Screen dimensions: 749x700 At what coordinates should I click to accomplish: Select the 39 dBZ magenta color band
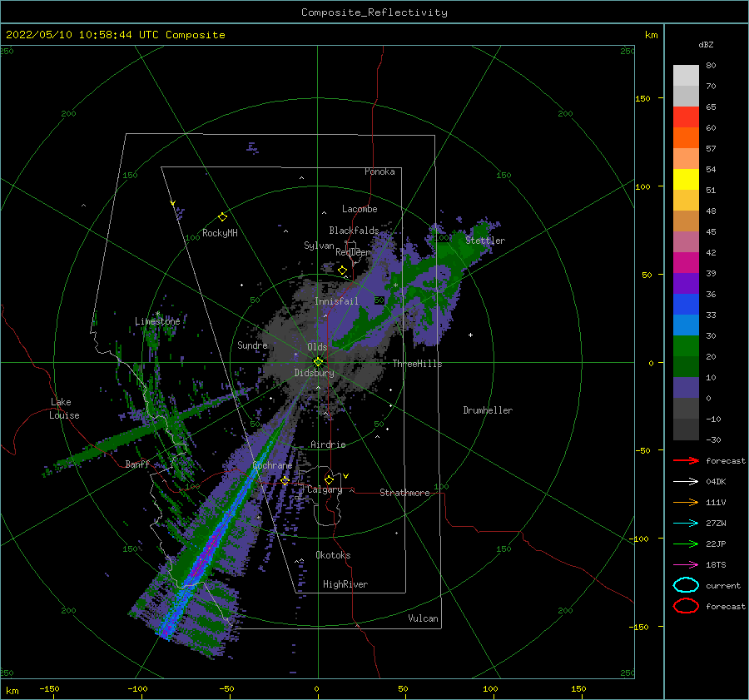(x=686, y=262)
